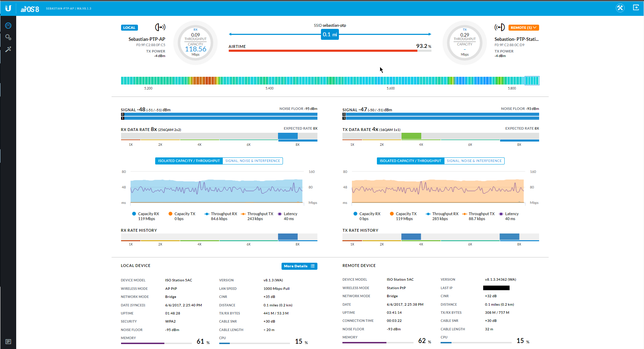644x349 pixels.
Task: Click the highlighted channel marker on spectrum bar
Action: tap(532, 81)
